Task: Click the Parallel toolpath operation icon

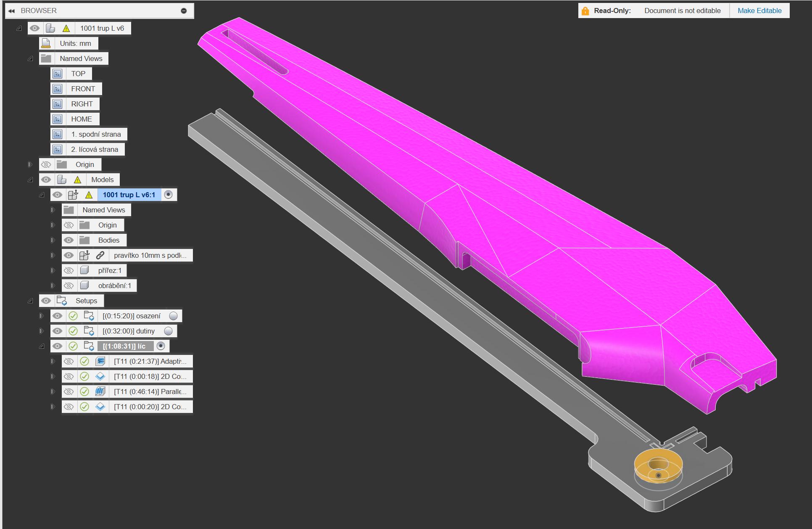Action: coord(100,391)
